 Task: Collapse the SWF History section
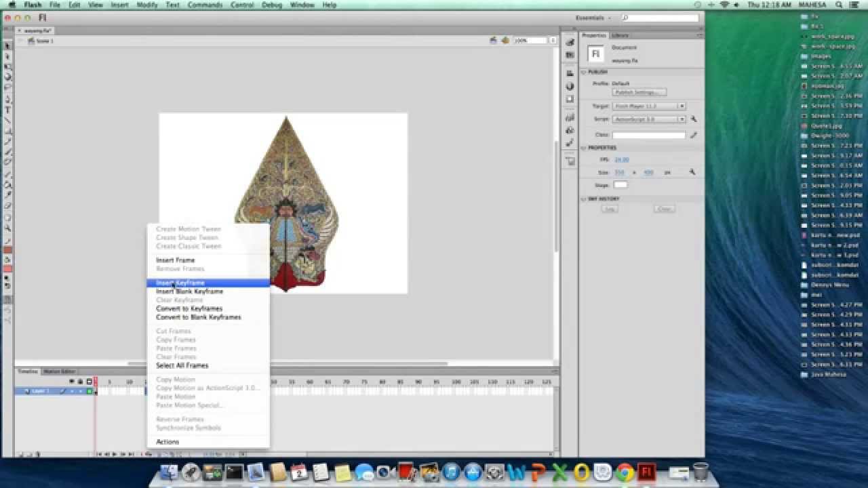583,199
